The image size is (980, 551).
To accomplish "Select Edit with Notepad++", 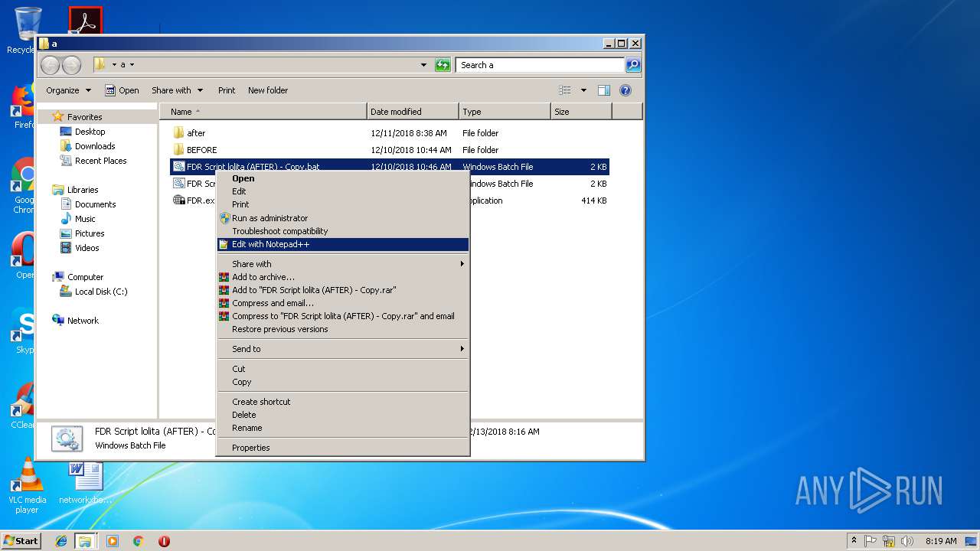I will [x=343, y=245].
